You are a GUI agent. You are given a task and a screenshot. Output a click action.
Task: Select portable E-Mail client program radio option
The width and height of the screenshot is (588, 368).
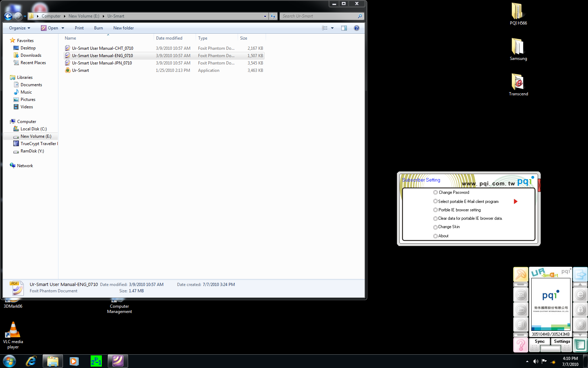tap(435, 201)
